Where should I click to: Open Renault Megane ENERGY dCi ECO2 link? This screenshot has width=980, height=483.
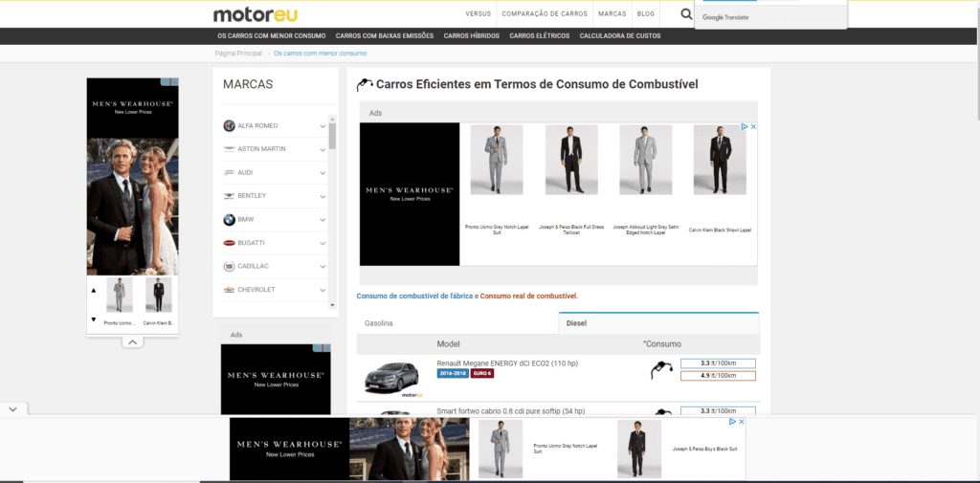(x=507, y=363)
